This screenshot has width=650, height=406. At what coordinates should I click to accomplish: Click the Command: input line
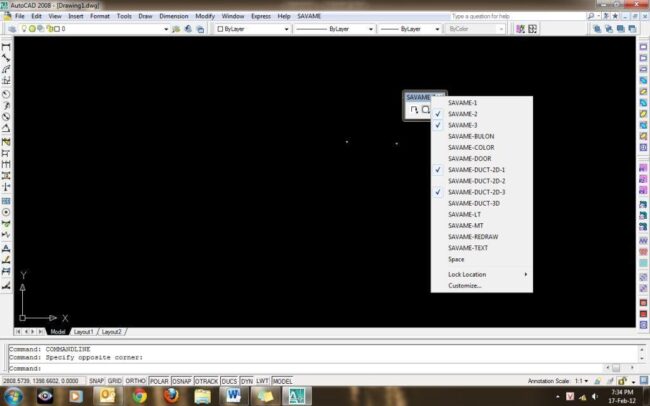(x=305, y=368)
